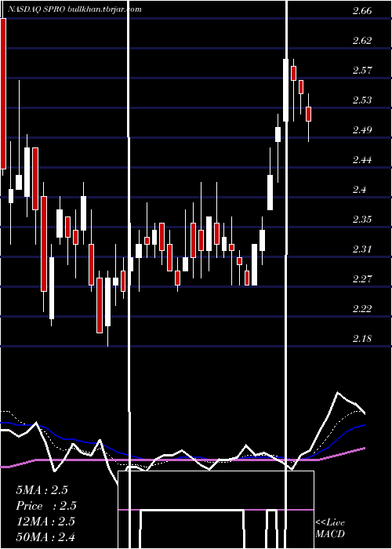
Task: Click the 12MA : 2.5 legend value
Action: tap(45, 522)
